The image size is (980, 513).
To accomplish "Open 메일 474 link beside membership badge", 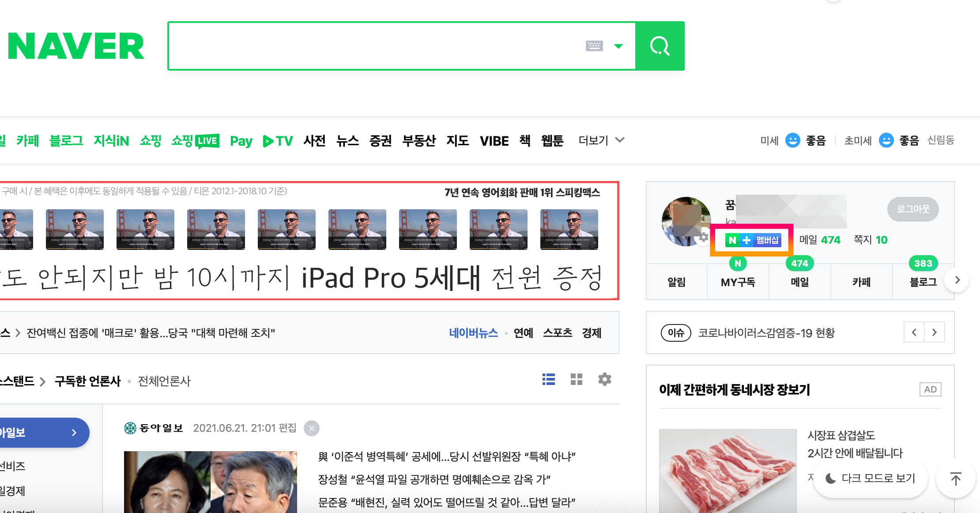I will tap(820, 240).
